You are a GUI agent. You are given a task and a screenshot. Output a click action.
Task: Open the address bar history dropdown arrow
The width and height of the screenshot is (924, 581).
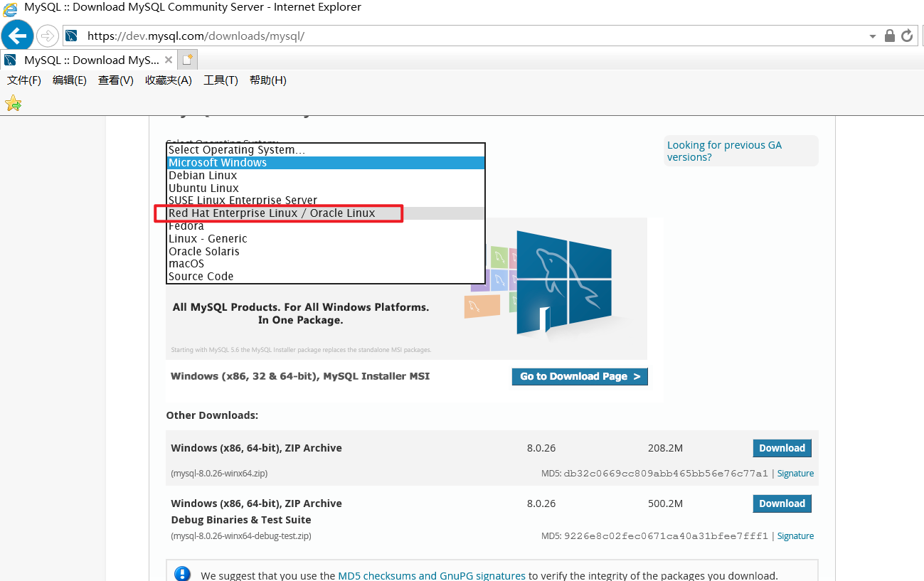[x=873, y=36]
